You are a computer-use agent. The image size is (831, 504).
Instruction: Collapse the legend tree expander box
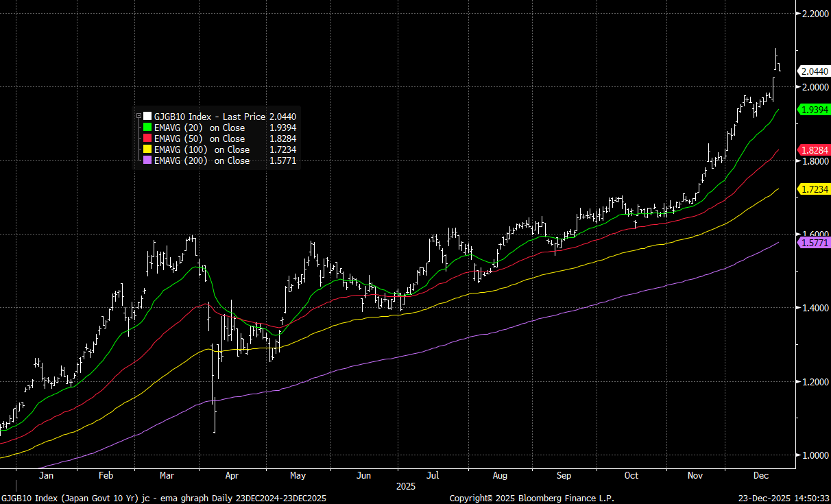(x=139, y=117)
